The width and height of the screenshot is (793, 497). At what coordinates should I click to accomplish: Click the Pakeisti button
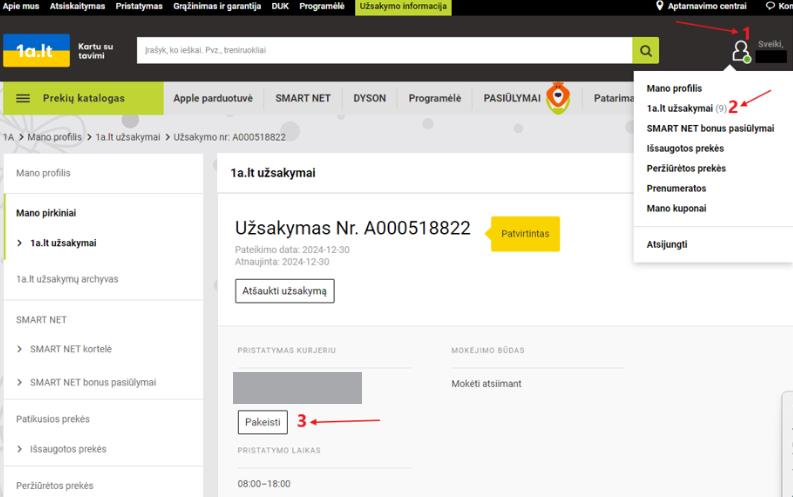click(x=262, y=422)
